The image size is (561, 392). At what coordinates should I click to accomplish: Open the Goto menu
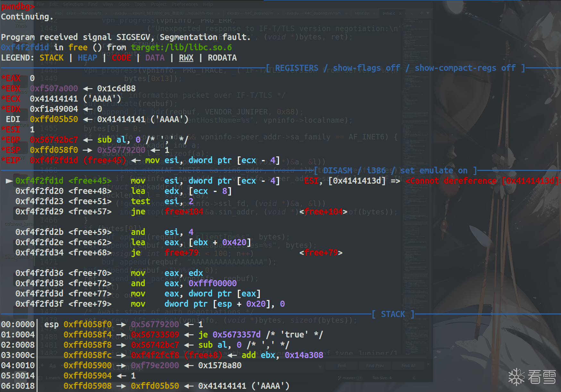click(x=123, y=4)
